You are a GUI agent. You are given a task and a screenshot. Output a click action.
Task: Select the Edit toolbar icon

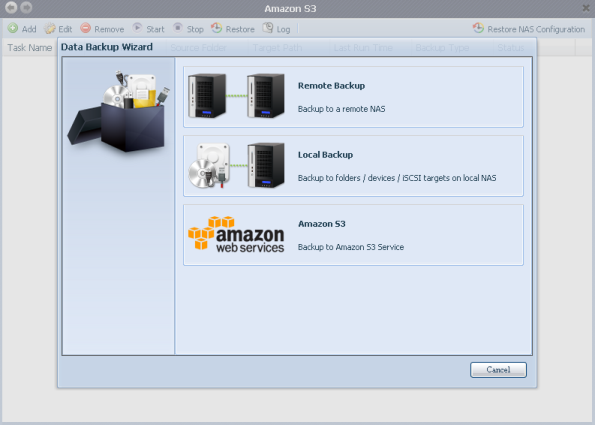coord(49,28)
